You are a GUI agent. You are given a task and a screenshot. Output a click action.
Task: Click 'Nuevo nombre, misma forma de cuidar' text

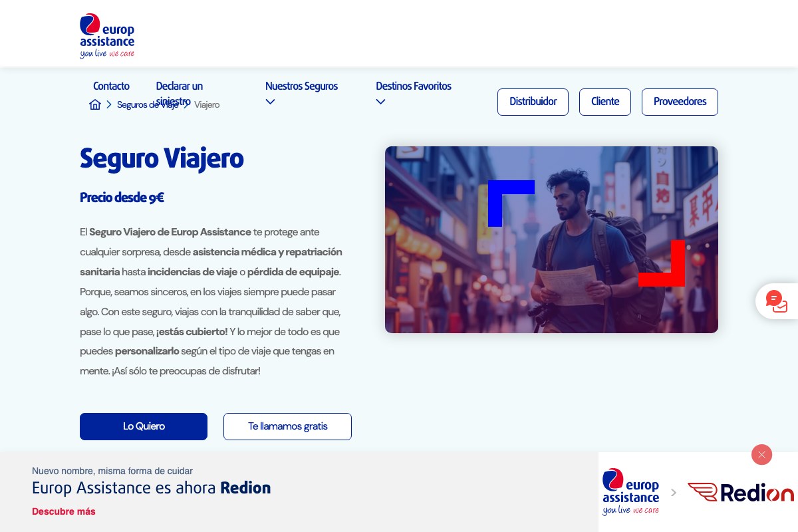pyautogui.click(x=112, y=471)
